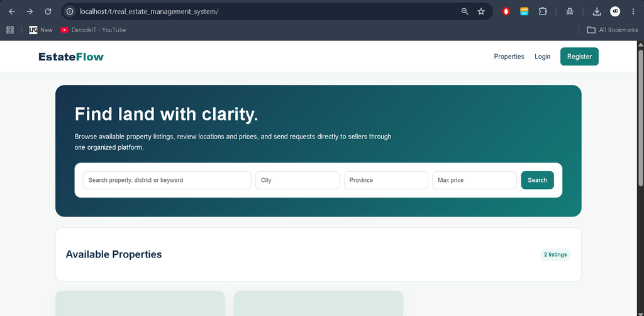Viewport: 644px width, 316px height.
Task: Click the Register button
Action: pyautogui.click(x=579, y=57)
